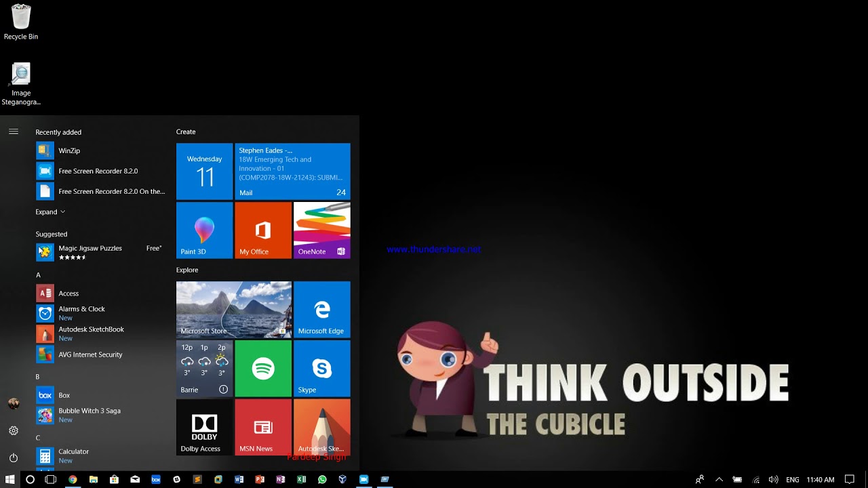The width and height of the screenshot is (868, 488).
Task: Click the Google Chrome taskbar icon
Action: (73, 479)
